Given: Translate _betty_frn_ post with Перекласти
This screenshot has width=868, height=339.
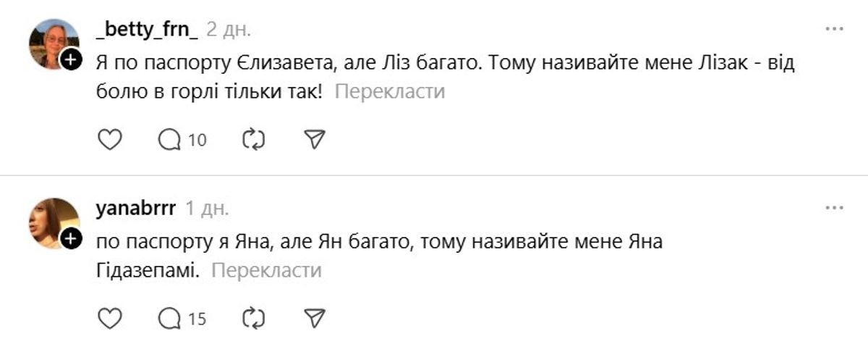Looking at the screenshot, I should [x=390, y=92].
